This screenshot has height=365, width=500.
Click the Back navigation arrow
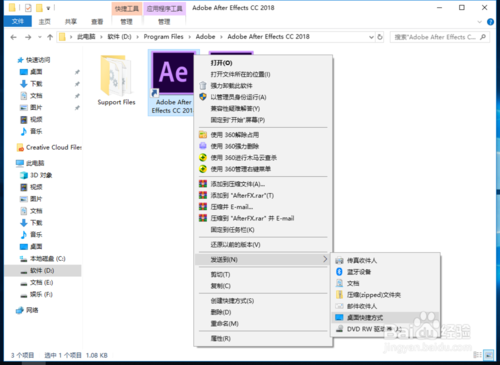tap(13, 37)
